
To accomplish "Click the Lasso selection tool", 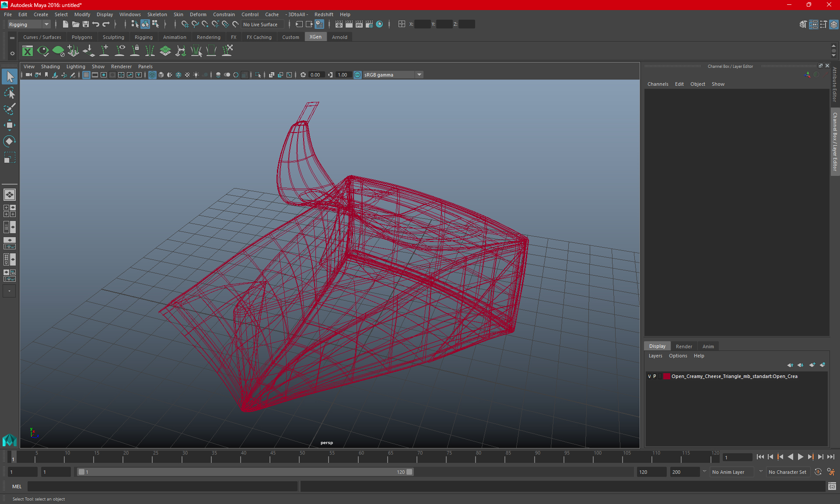I will point(9,93).
